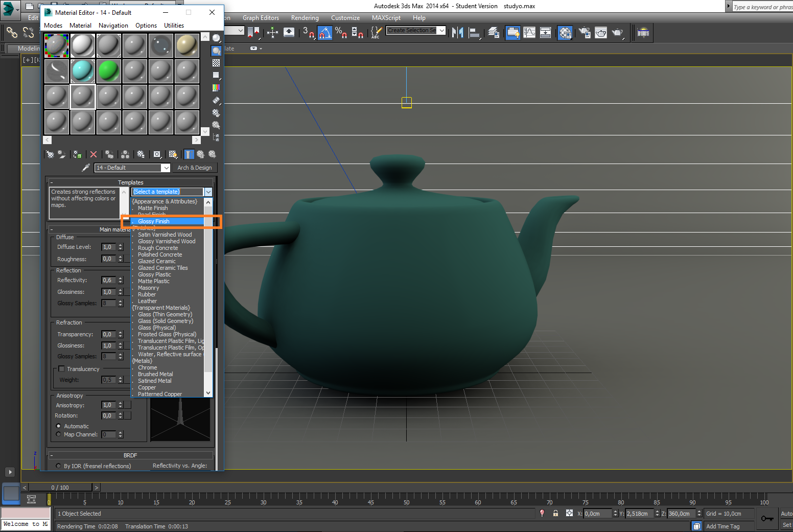Click Diffuse Level spinner arrows
The width and height of the screenshot is (793, 532).
[121, 247]
